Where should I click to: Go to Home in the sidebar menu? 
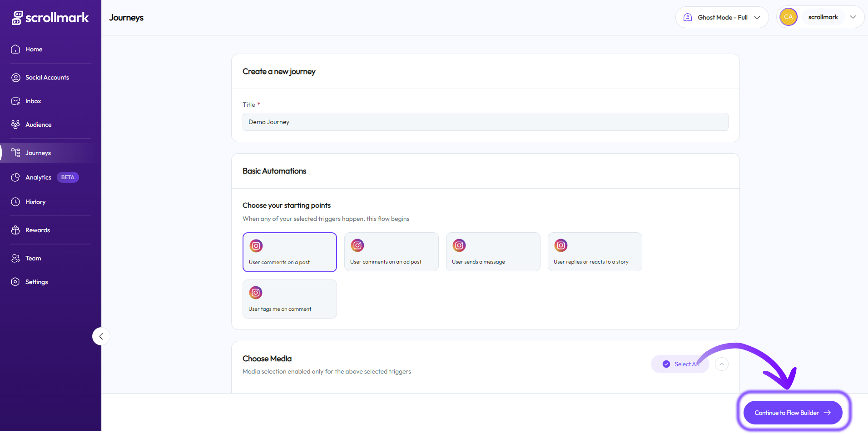click(34, 49)
